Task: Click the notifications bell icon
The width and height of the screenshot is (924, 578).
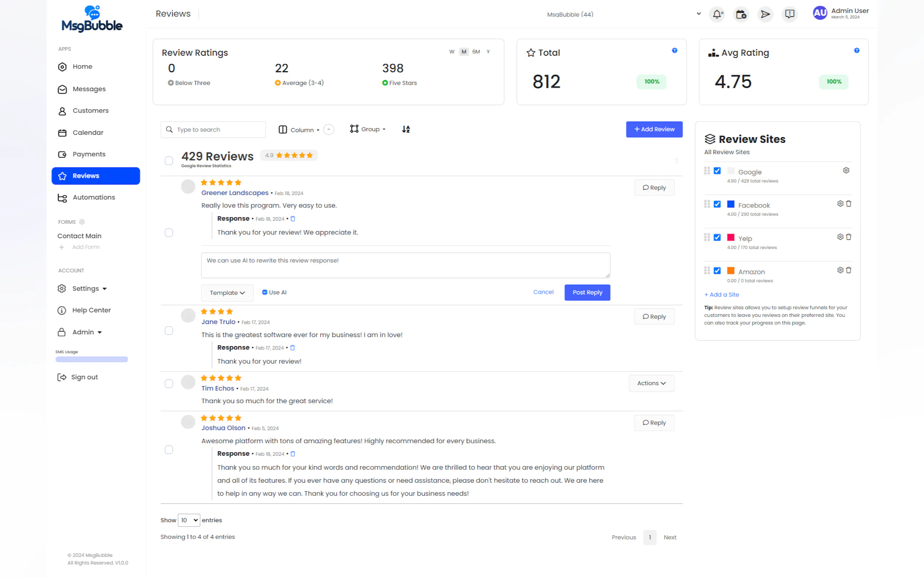Action: [717, 15]
